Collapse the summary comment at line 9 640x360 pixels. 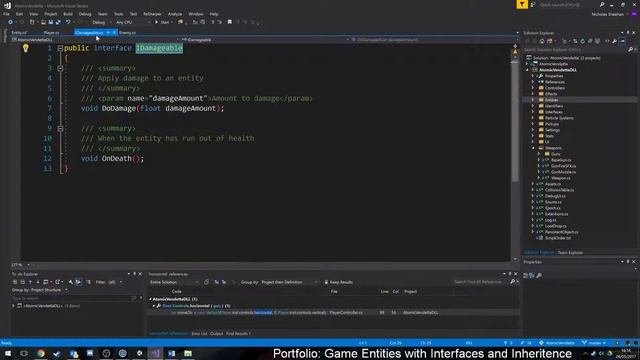[x=60, y=129]
